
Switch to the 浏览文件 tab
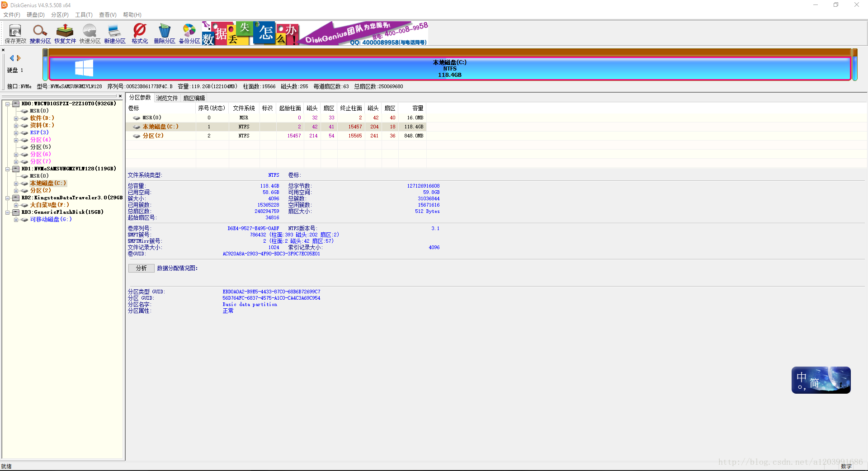(x=167, y=98)
